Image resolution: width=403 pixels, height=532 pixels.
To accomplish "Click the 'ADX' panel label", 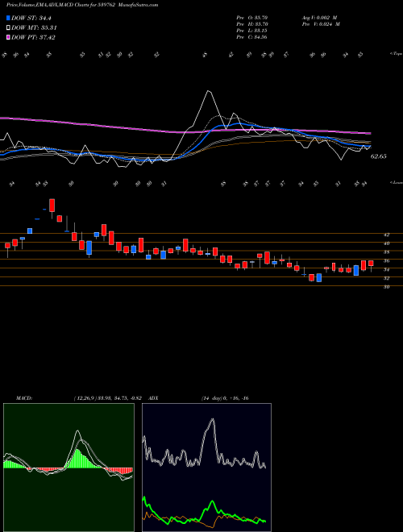I will tap(153, 398).
